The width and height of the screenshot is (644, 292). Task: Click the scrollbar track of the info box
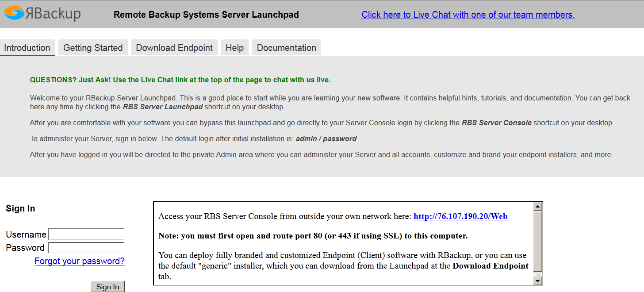538,243
